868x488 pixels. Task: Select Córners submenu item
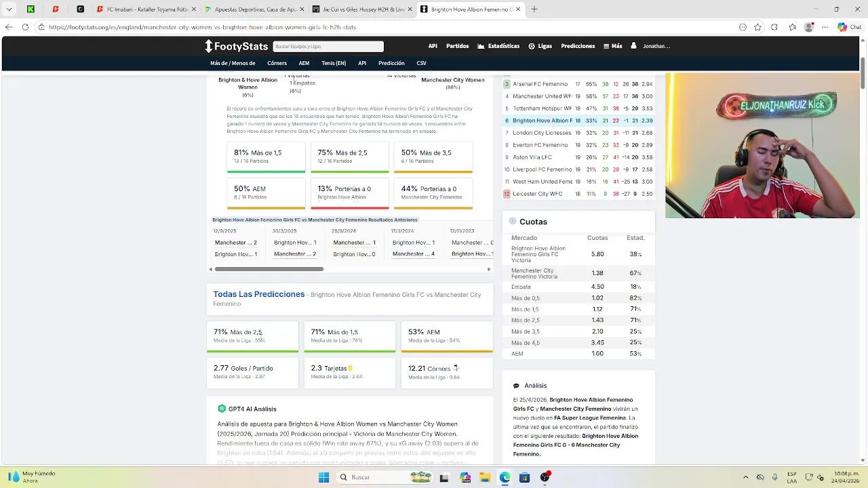(277, 63)
